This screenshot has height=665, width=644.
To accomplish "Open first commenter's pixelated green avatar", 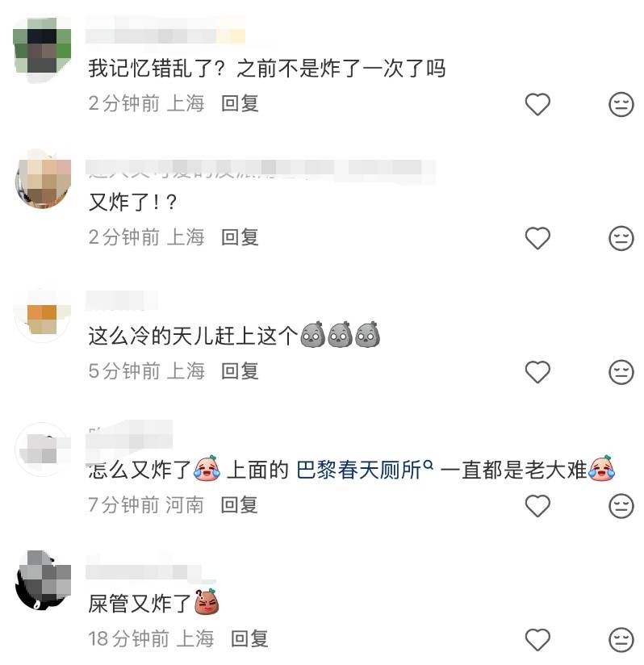I will (42, 49).
